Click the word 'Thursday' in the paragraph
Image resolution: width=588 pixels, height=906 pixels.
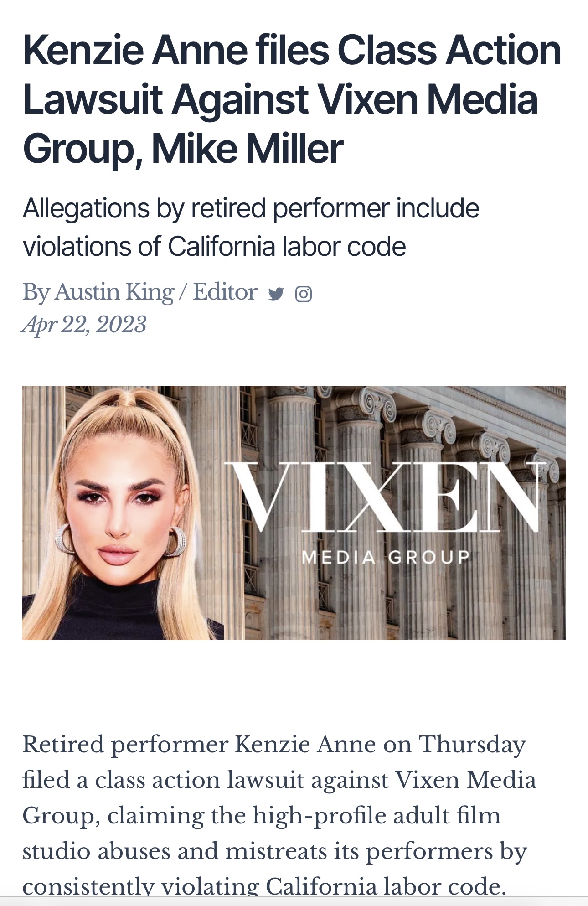click(x=472, y=745)
